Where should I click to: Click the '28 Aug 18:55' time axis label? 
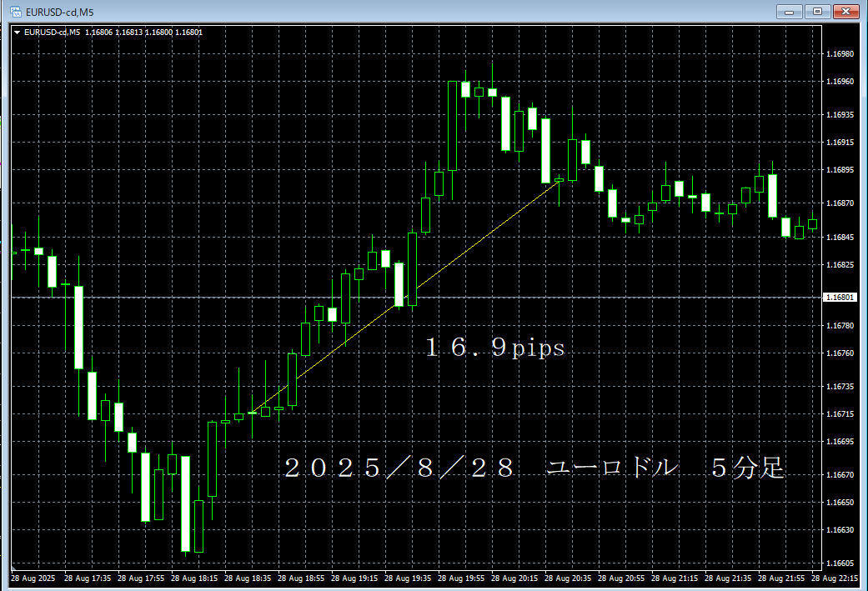tap(301, 578)
